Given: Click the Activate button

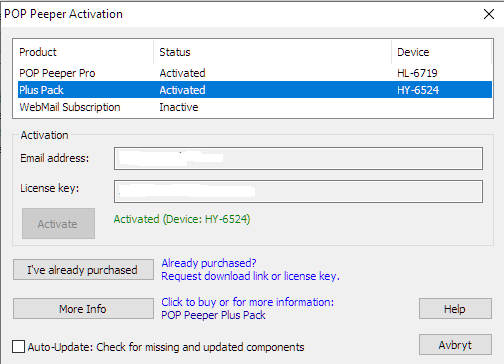Looking at the screenshot, I should [x=58, y=224].
